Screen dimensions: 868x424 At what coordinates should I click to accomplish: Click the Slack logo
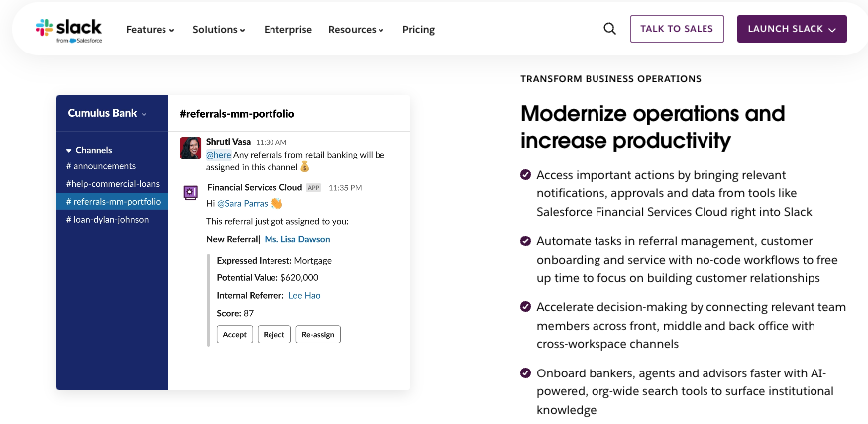68,30
